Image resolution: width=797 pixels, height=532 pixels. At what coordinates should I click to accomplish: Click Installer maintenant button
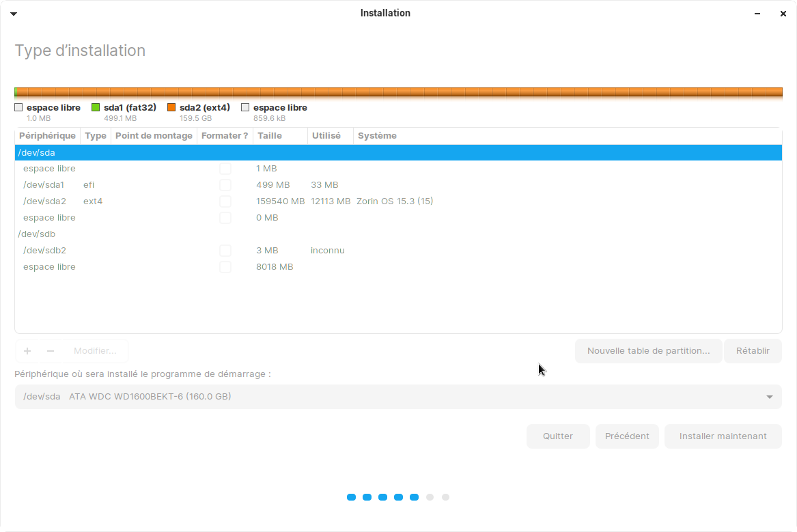(x=723, y=436)
